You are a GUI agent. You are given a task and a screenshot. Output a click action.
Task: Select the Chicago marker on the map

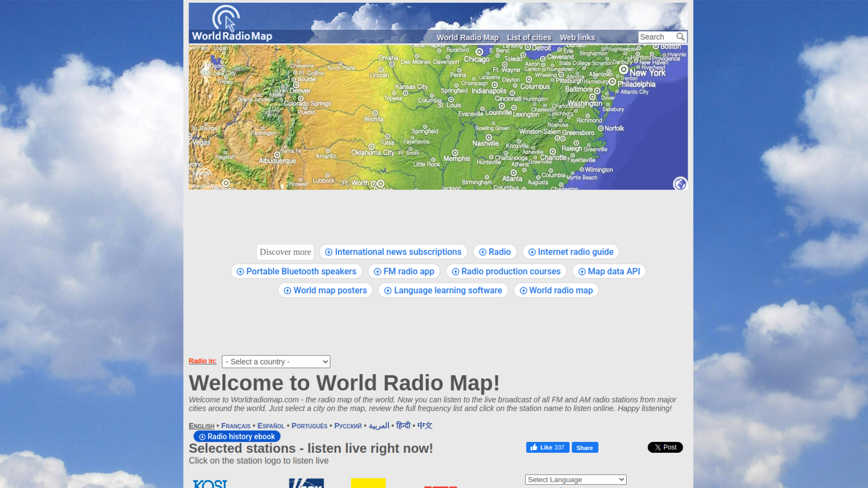click(x=479, y=52)
